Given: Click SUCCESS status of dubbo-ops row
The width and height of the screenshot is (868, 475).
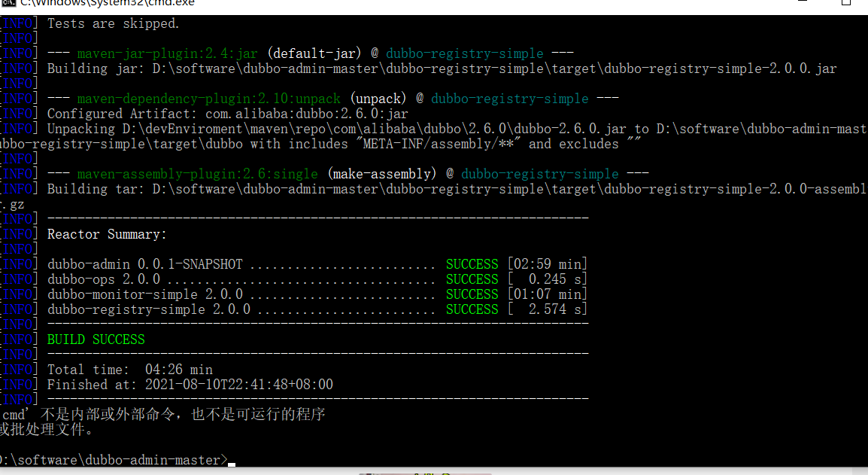Looking at the screenshot, I should [x=472, y=279].
